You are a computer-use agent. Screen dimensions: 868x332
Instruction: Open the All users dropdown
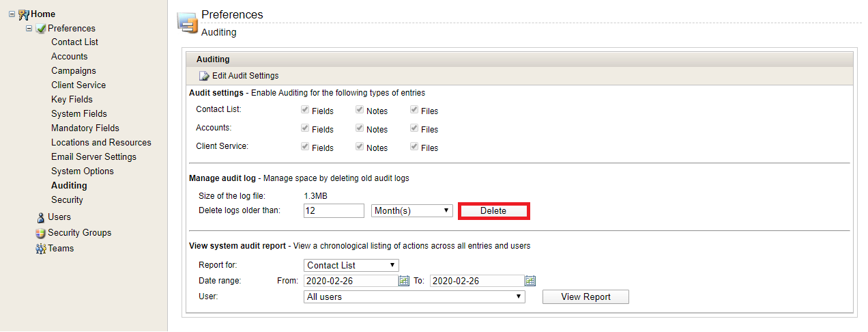click(414, 297)
